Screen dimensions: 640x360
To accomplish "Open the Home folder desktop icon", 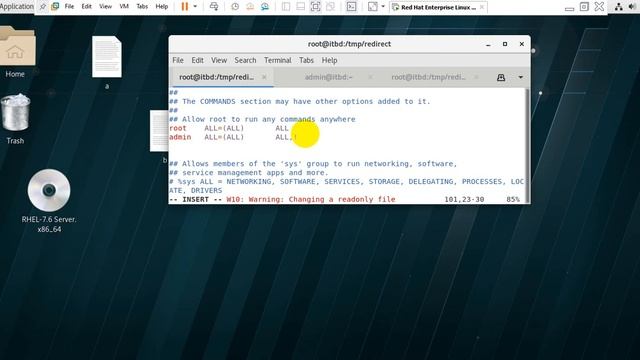I will (x=16, y=52).
